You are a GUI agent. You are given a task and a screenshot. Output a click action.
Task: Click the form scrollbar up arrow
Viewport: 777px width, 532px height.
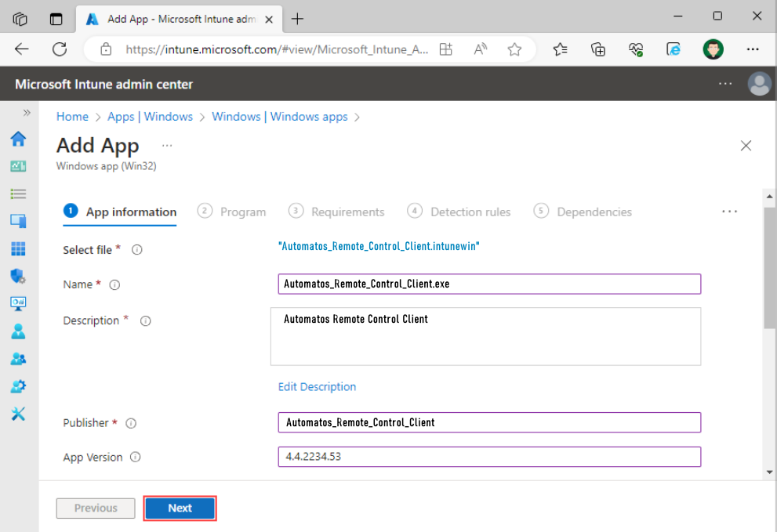pyautogui.click(x=770, y=197)
